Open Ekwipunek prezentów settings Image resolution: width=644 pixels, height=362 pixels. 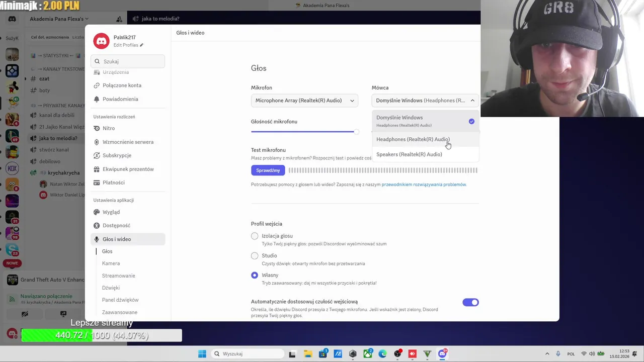[128, 169]
